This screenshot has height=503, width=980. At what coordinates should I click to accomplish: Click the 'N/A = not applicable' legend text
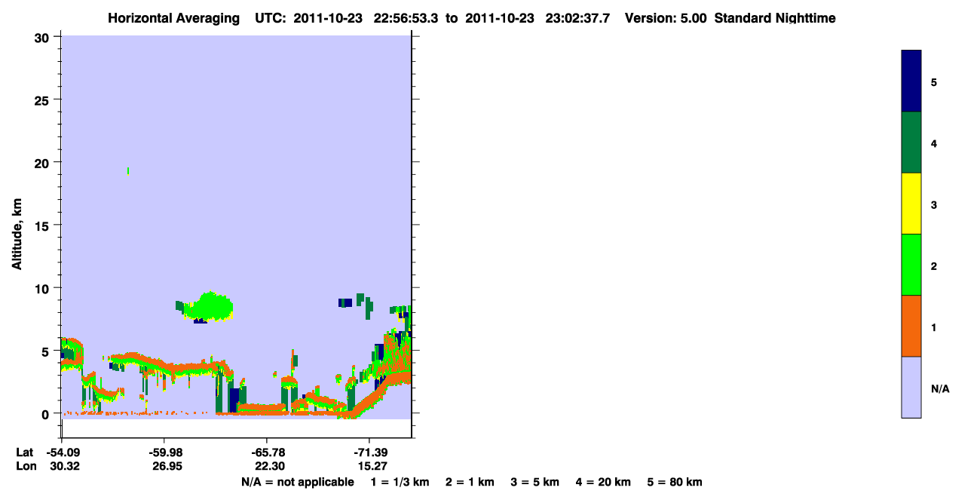coord(297,482)
